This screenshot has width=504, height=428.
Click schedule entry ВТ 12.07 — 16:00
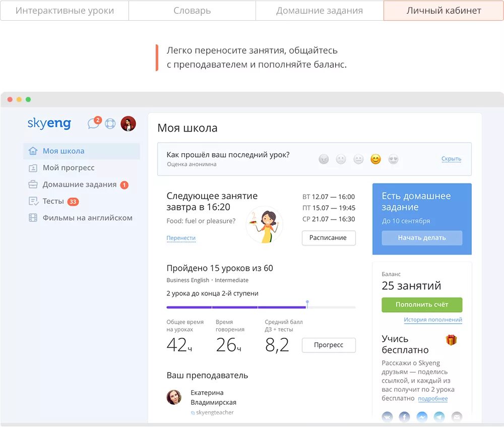[329, 197]
